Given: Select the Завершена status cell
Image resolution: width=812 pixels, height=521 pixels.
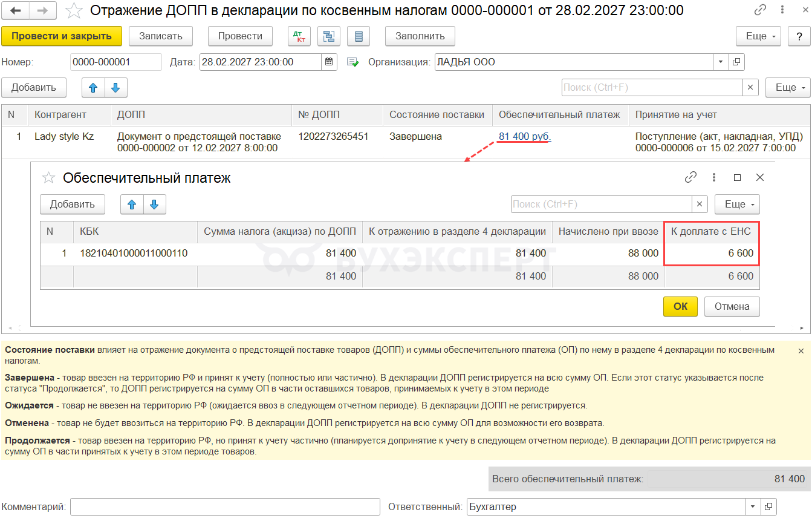Looking at the screenshot, I should click(x=438, y=142).
